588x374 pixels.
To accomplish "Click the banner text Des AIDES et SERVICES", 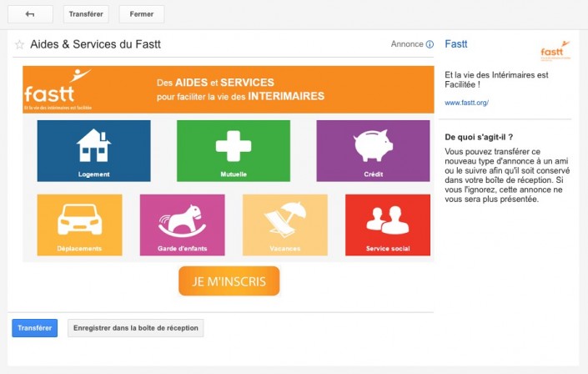I will pyautogui.click(x=215, y=83).
